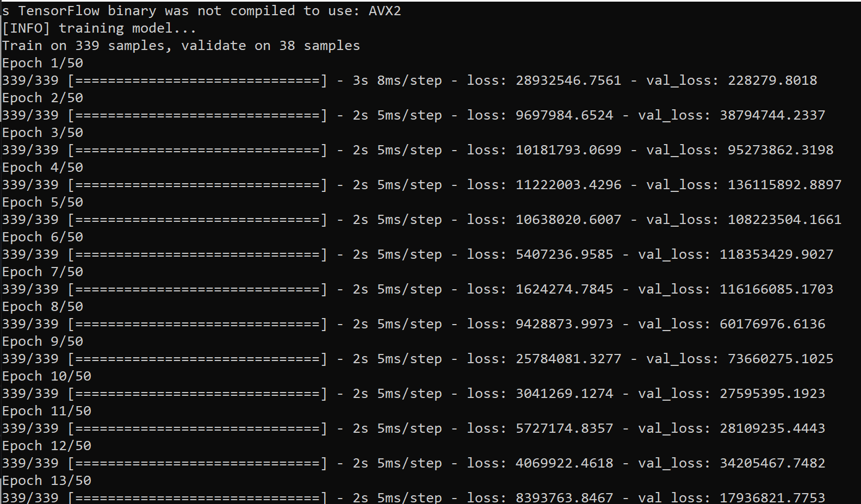Click loss value 10181793.0699

tap(568, 150)
